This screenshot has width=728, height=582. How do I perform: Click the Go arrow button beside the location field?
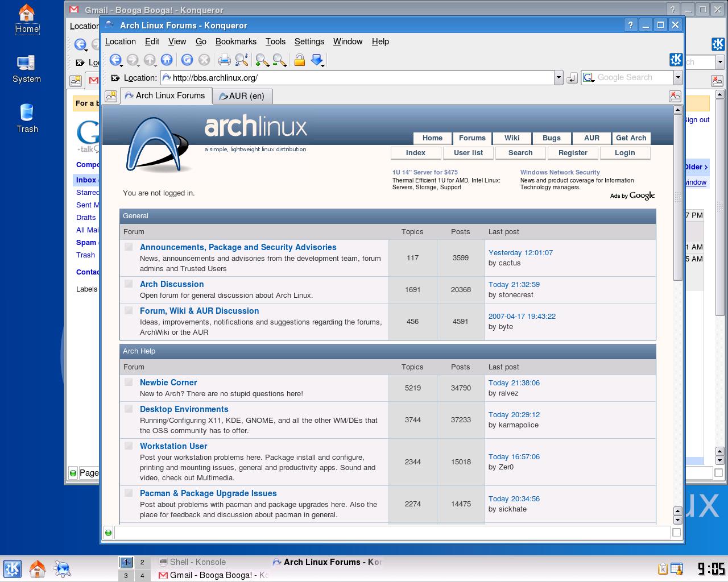click(x=572, y=78)
